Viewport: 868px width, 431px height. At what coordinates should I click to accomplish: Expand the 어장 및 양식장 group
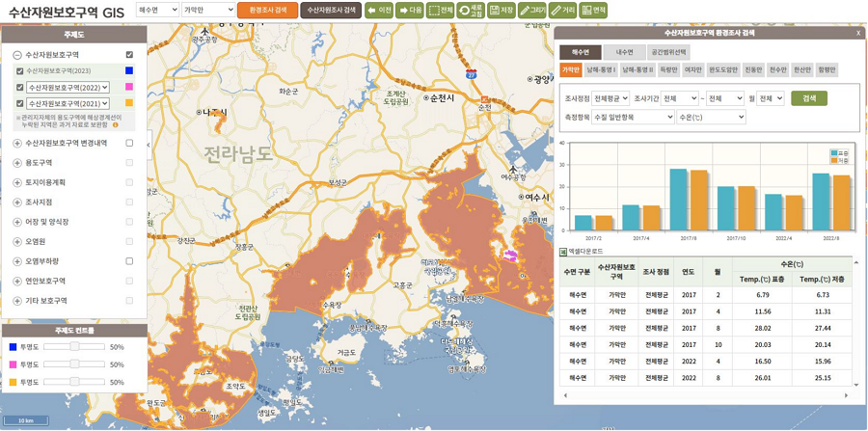pos(17,222)
